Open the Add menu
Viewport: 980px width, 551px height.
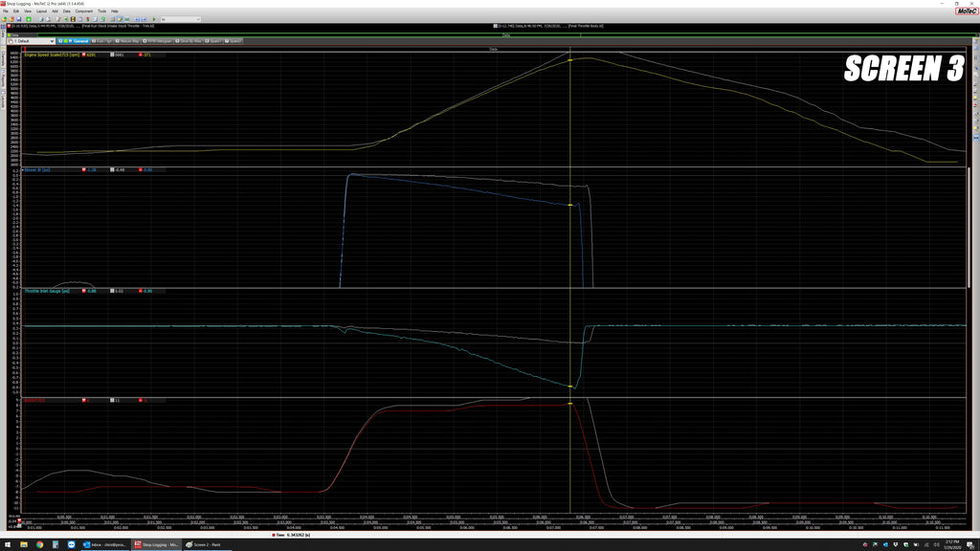pyautogui.click(x=55, y=11)
